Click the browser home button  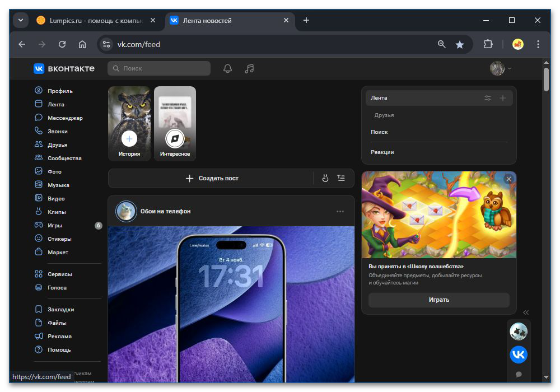(82, 44)
